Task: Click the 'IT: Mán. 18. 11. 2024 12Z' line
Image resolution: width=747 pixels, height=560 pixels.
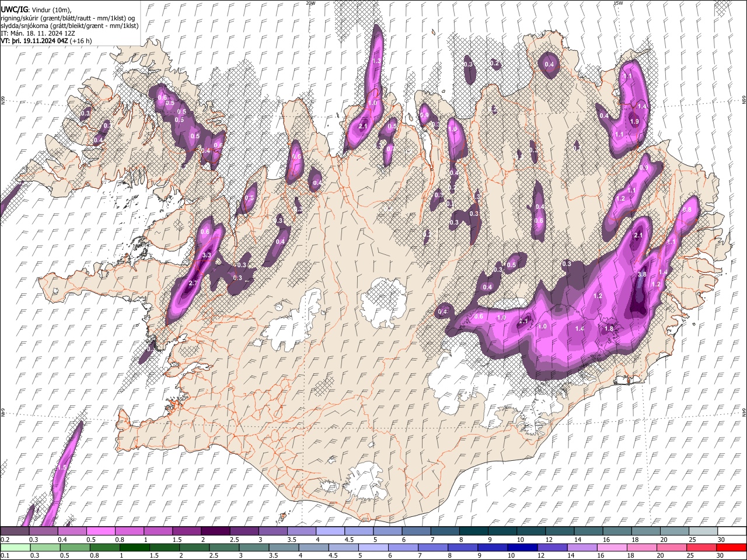Action: [37, 33]
